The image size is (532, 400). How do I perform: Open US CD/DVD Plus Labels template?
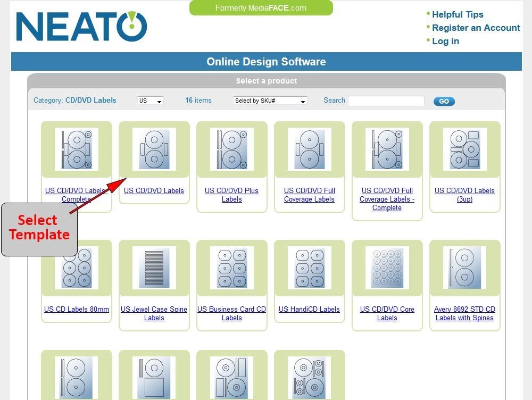point(231,149)
